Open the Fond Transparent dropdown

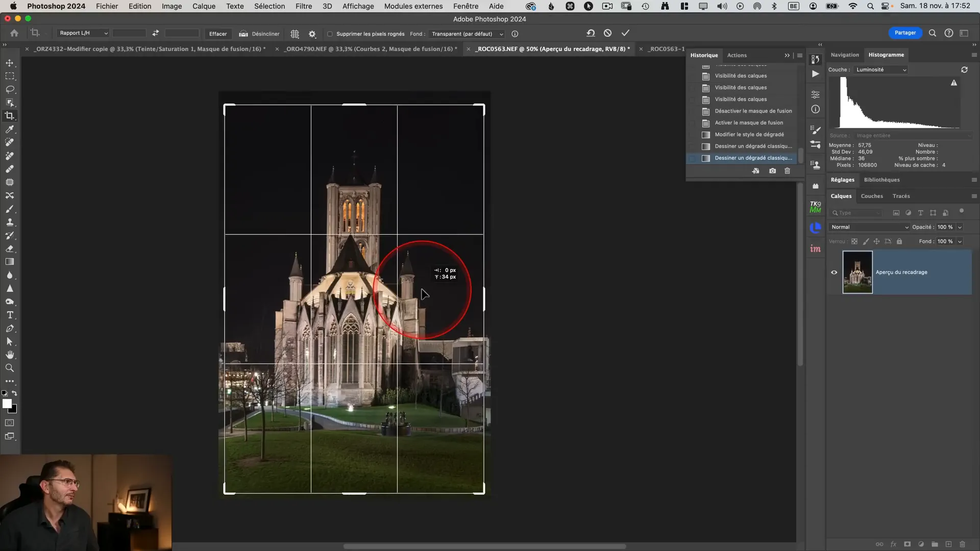(467, 34)
